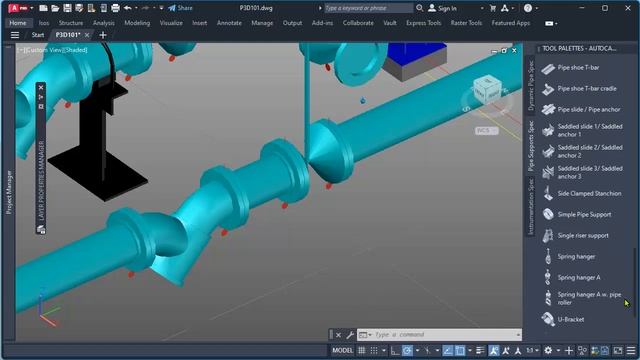Viewport: 640px width, 360px height.
Task: Open the Annotate ribbon tab
Action: (229, 23)
